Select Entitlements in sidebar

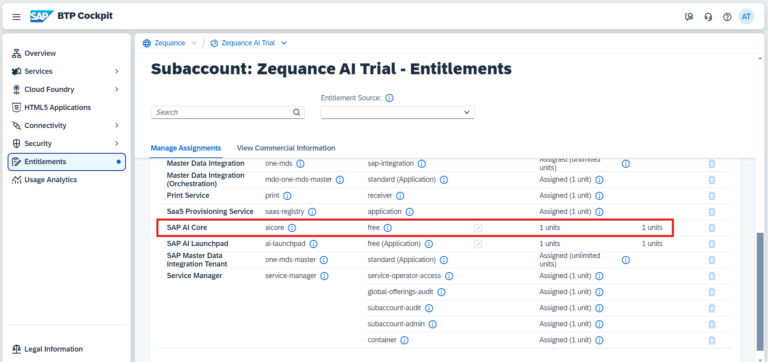pyautogui.click(x=67, y=162)
